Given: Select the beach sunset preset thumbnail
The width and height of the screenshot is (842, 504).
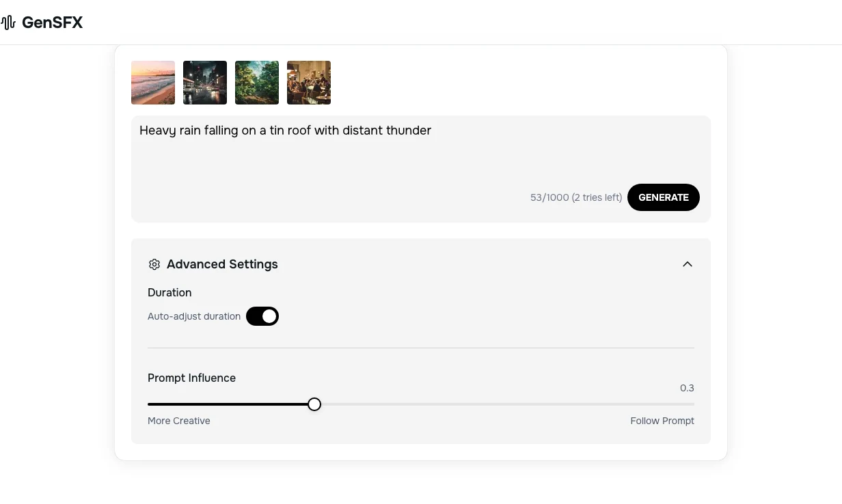Looking at the screenshot, I should click(x=153, y=83).
